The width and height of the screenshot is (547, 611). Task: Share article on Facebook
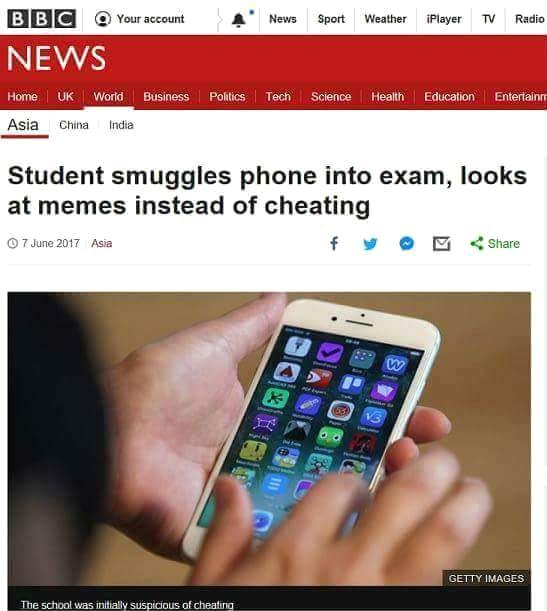coord(334,244)
